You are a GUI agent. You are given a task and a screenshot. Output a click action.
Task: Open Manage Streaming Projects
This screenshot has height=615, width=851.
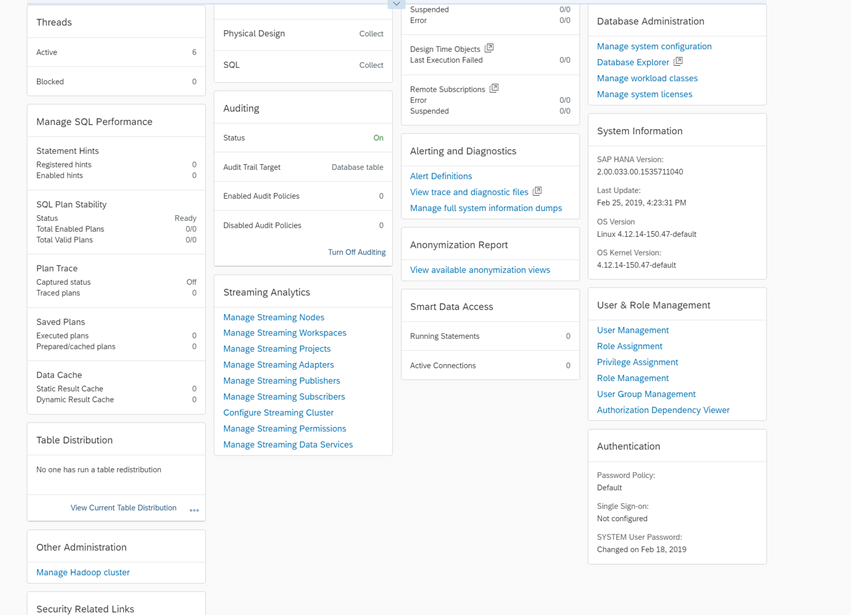(277, 348)
